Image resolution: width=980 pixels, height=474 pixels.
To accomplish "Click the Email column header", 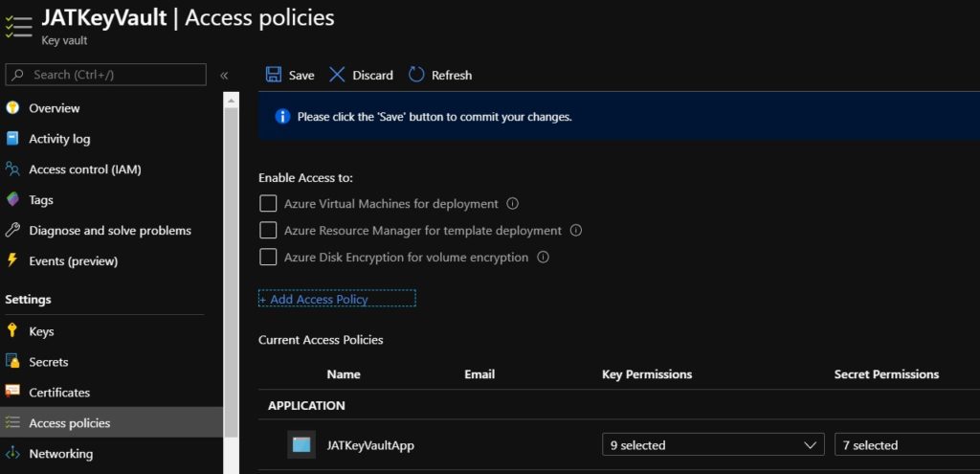I will click(x=479, y=374).
